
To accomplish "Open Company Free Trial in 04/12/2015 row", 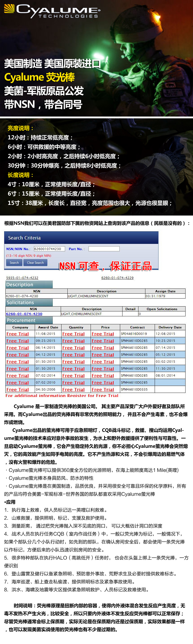I will point(18,355).
